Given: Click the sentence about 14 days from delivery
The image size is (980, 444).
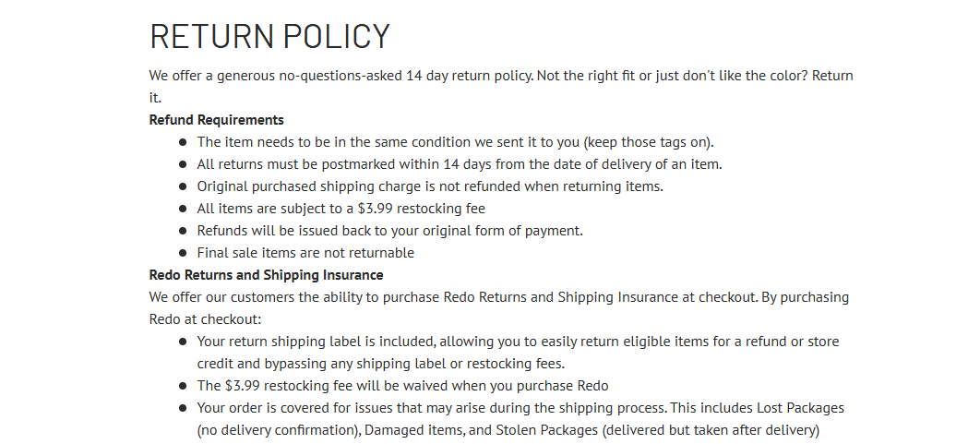Looking at the screenshot, I should click(x=460, y=163).
